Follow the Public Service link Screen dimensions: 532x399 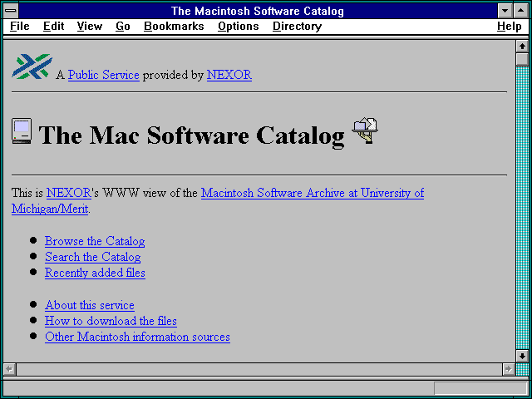(x=103, y=75)
